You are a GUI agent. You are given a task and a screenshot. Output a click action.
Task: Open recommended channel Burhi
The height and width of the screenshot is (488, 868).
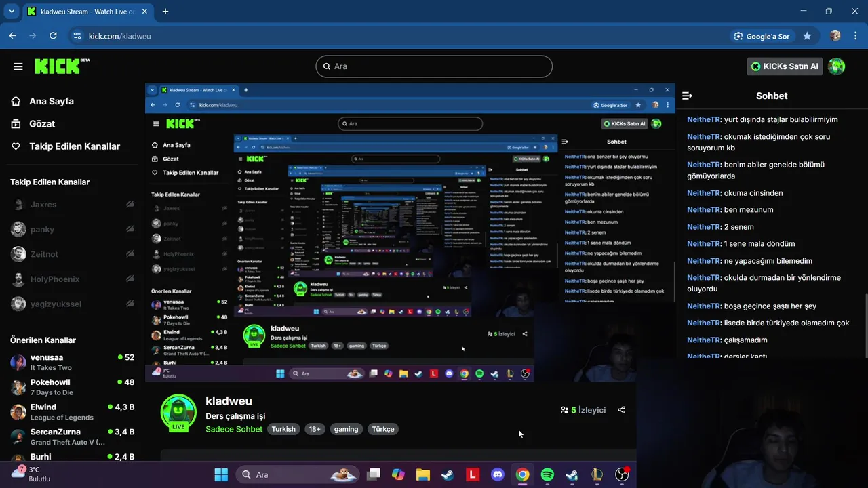(x=72, y=457)
